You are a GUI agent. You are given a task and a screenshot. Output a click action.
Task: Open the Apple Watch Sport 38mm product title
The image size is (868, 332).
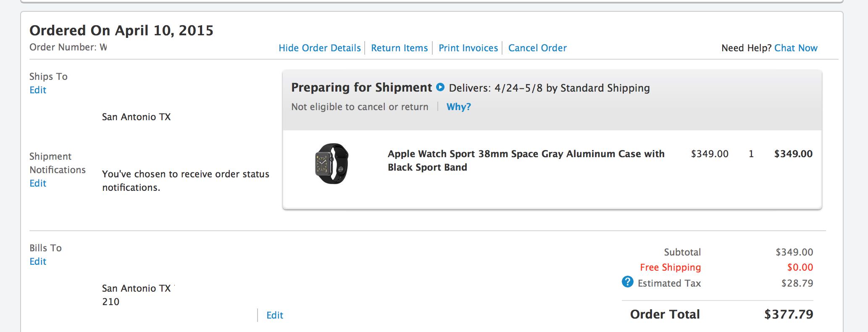pyautogui.click(x=526, y=161)
